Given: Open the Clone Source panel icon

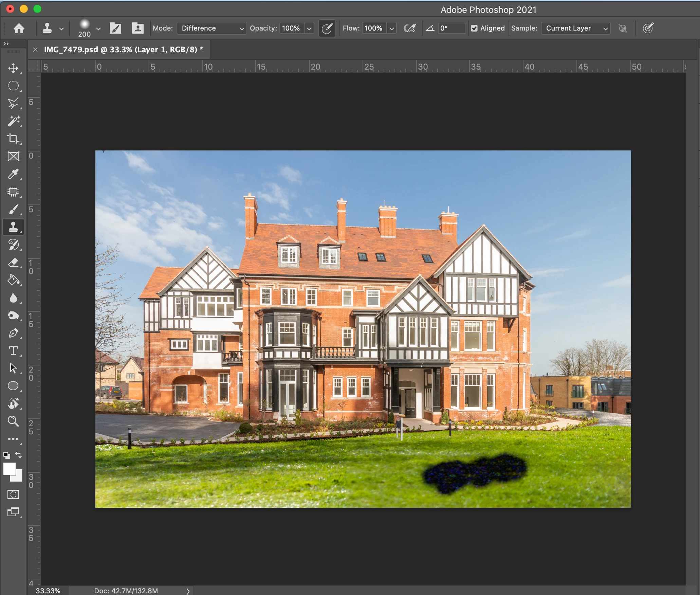Looking at the screenshot, I should point(137,28).
